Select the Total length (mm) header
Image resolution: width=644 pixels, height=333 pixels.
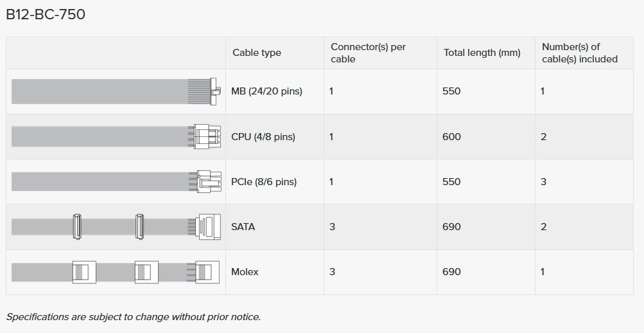(482, 53)
